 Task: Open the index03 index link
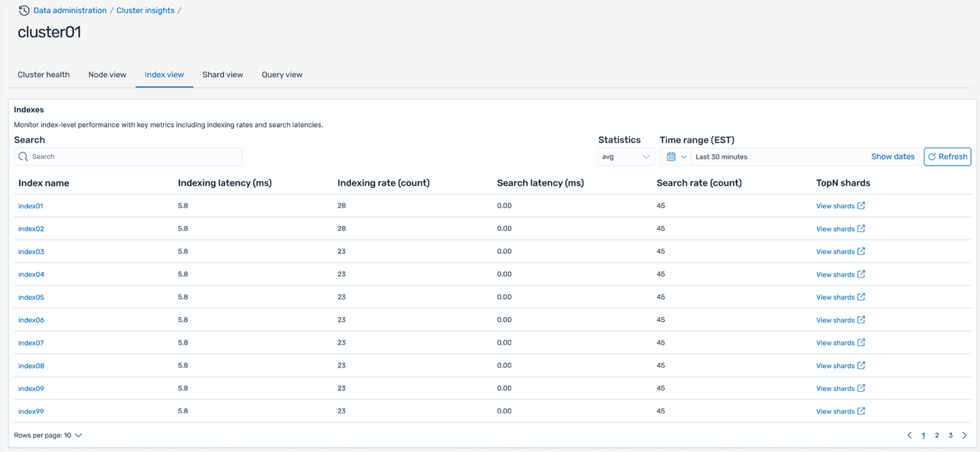[32, 251]
